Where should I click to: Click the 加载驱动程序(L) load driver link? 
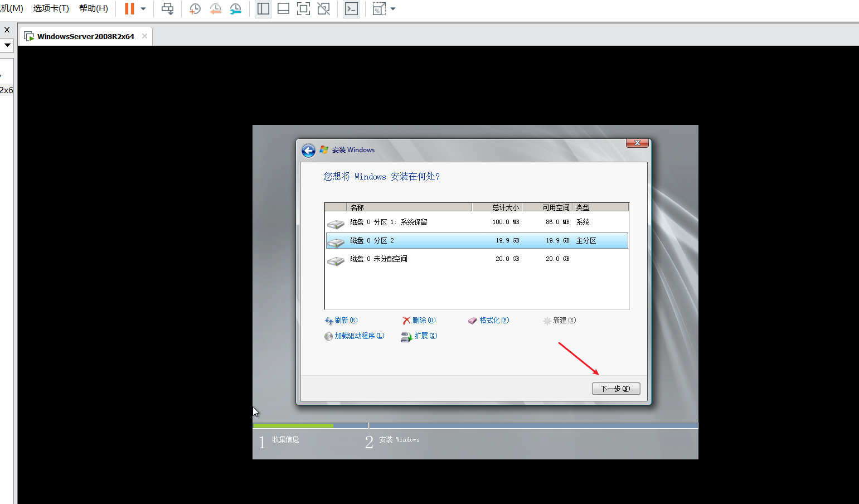[360, 336]
